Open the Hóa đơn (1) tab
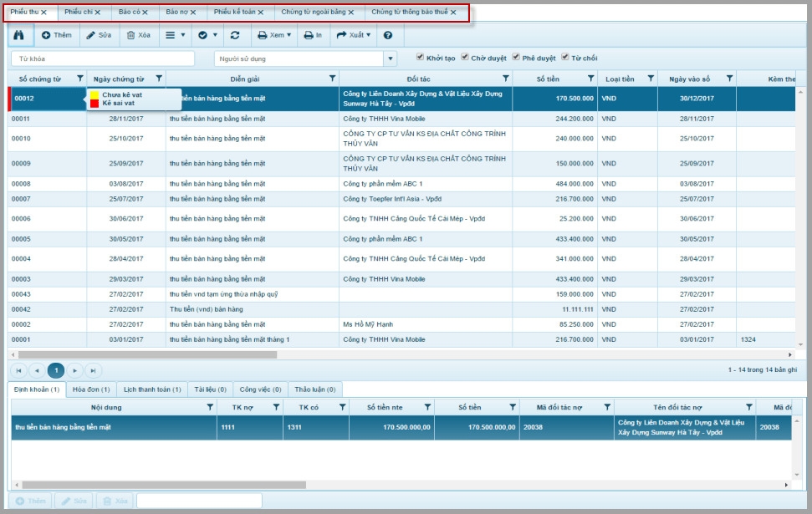Screen dimensions: 812x514 89,389
